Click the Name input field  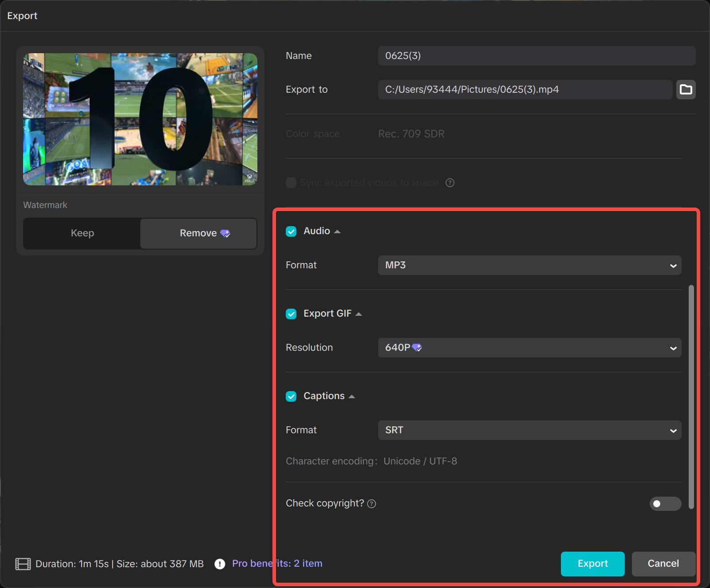[536, 56]
